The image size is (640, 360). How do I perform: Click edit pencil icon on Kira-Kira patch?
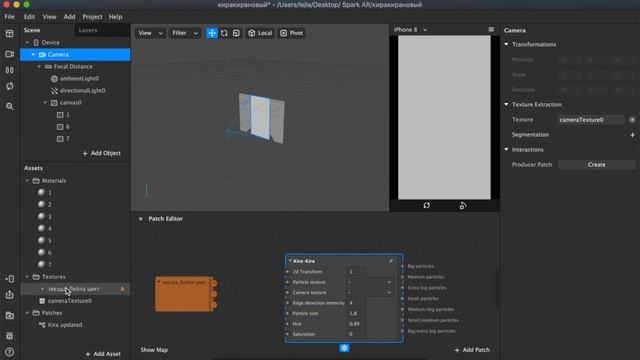point(391,261)
